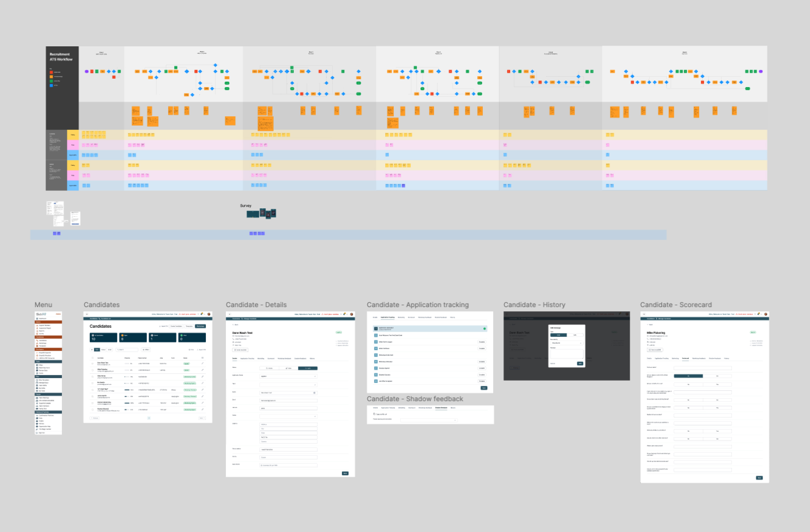Click the purple start node in workflow

coord(87,71)
